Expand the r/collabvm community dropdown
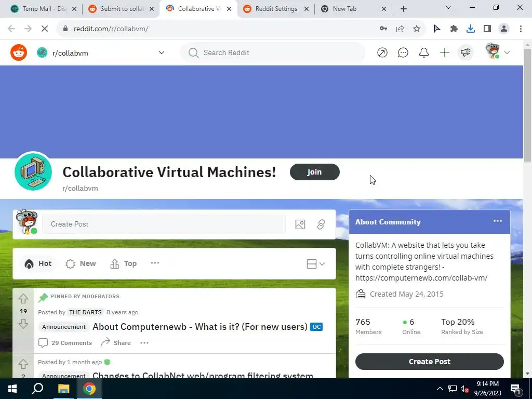Image resolution: width=532 pixels, height=399 pixels. 162,52
